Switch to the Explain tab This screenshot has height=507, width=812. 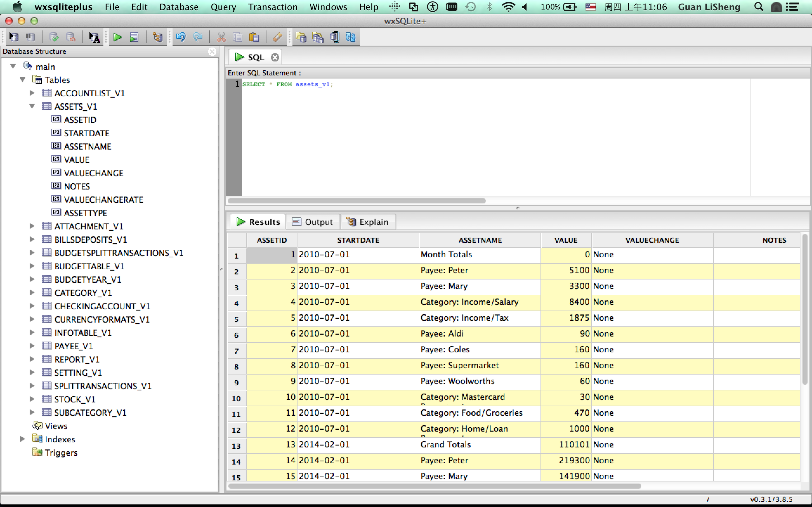tap(368, 222)
